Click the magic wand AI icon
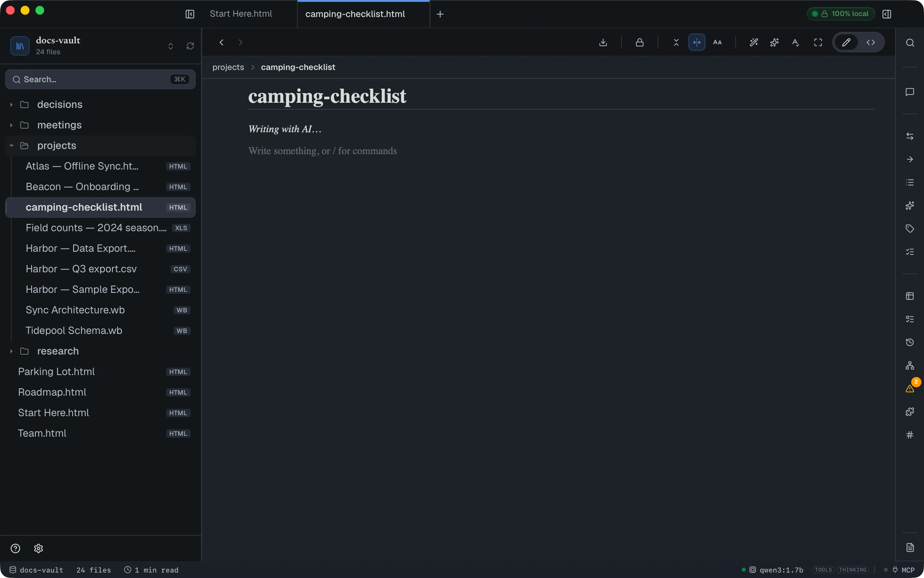 coord(754,42)
